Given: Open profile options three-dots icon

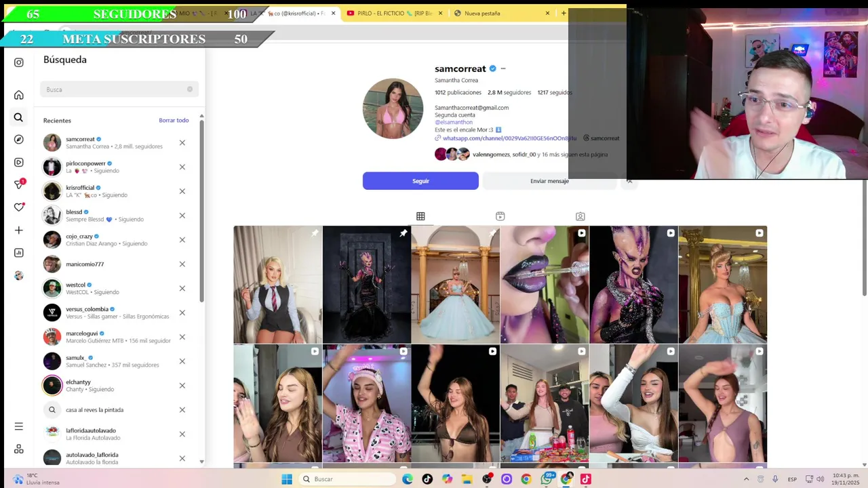Looking at the screenshot, I should [x=502, y=68].
